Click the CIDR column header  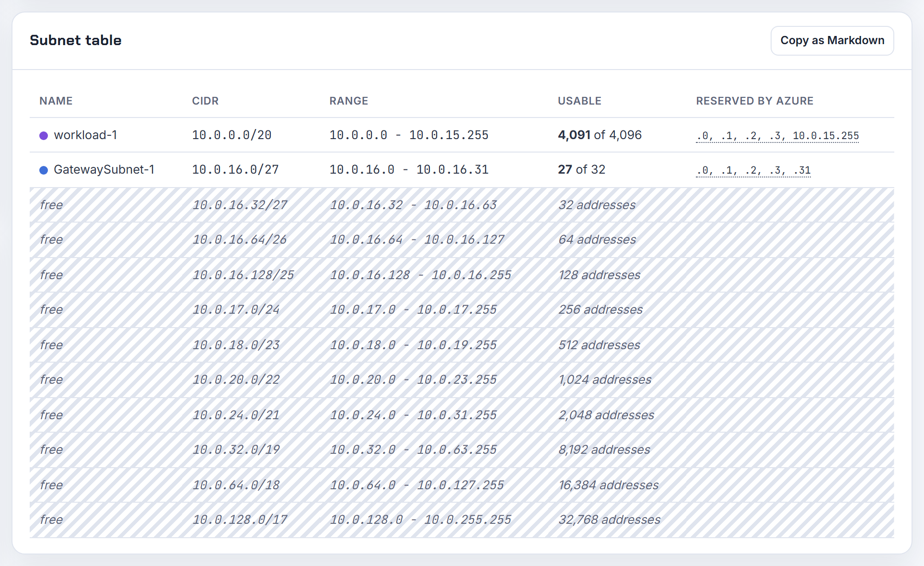coord(205,101)
